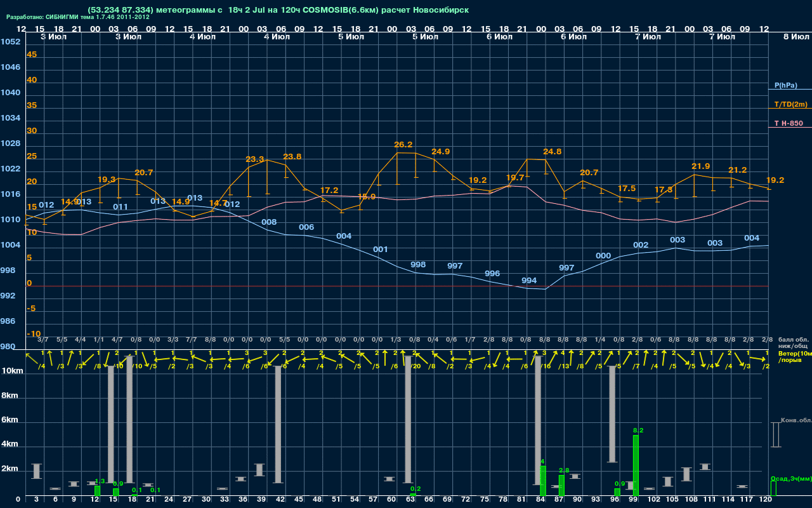
Task: Click the /16 wind gust value
Action: [x=545, y=366]
